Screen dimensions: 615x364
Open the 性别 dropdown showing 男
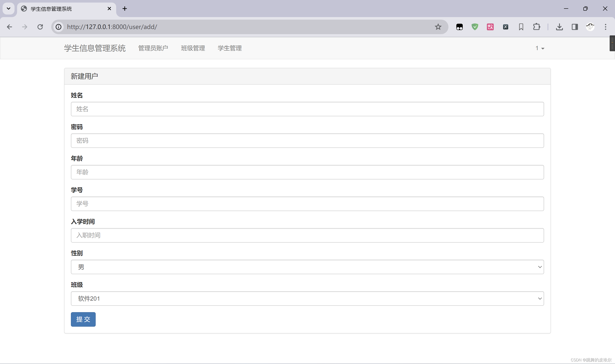point(307,267)
